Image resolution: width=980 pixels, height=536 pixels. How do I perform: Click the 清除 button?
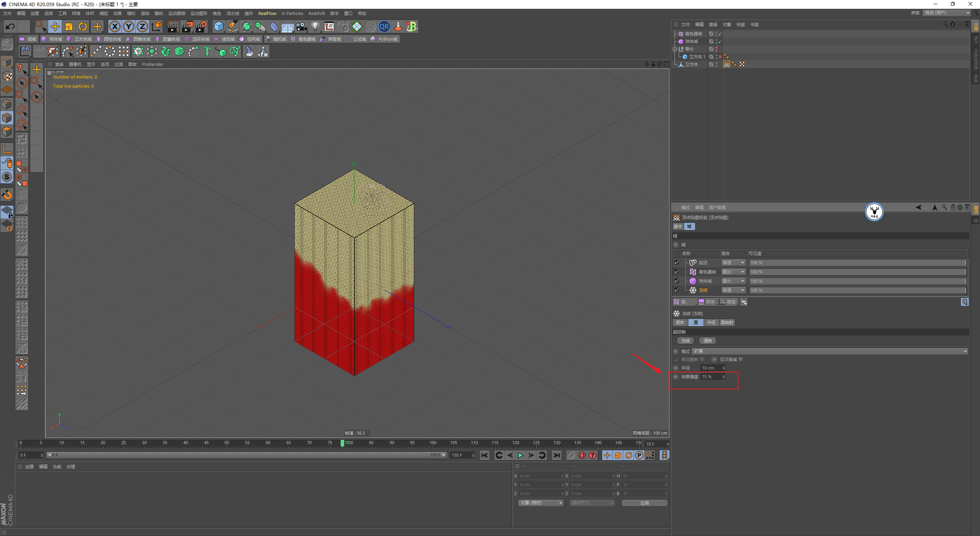(707, 341)
